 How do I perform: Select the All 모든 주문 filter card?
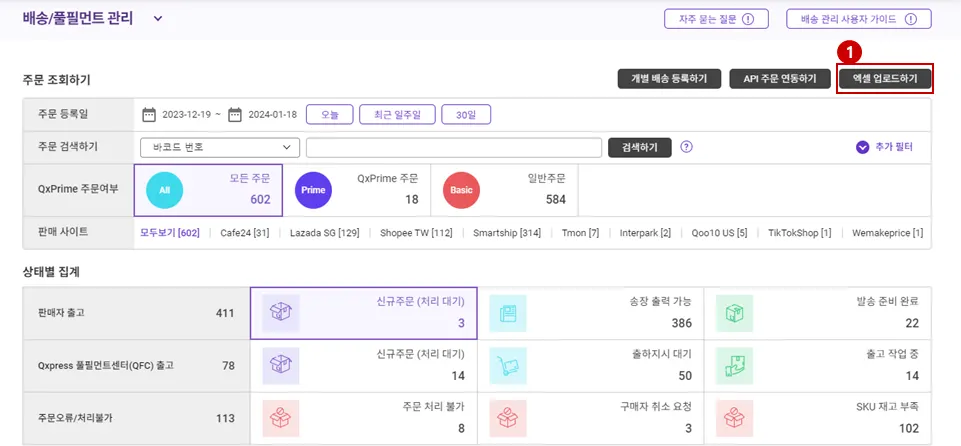(x=208, y=191)
